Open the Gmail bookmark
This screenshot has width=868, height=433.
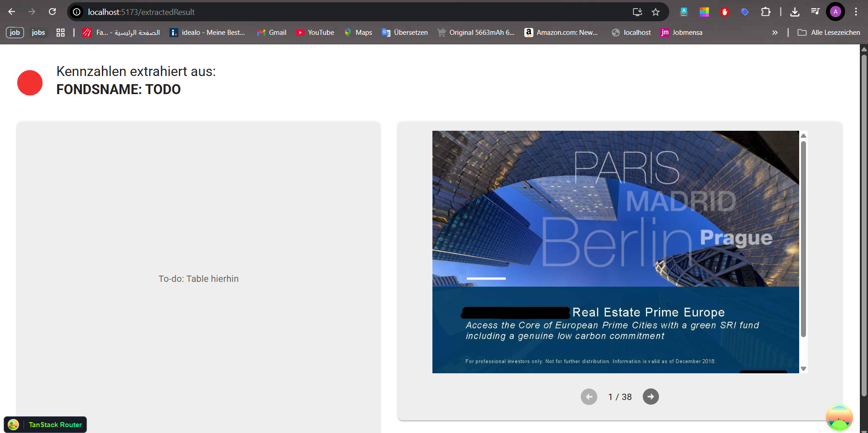(x=272, y=33)
